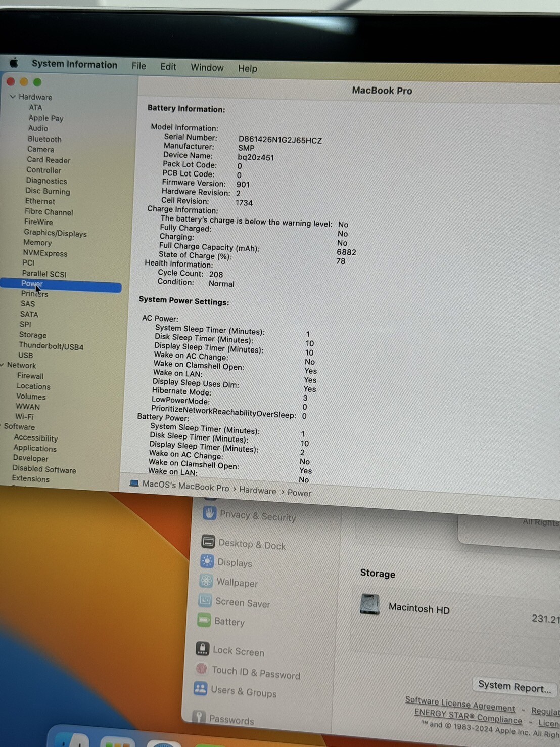560x747 pixels.
Task: Select the Network category row
Action: click(x=22, y=365)
